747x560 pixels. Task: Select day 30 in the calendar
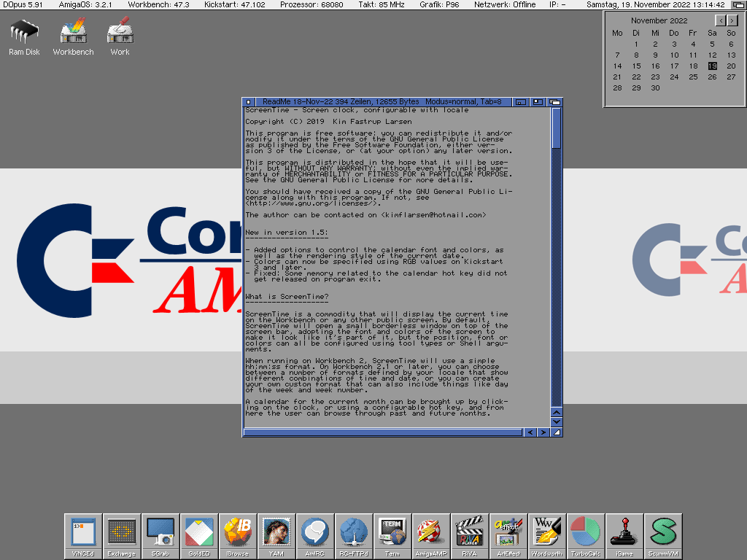pyautogui.click(x=655, y=88)
